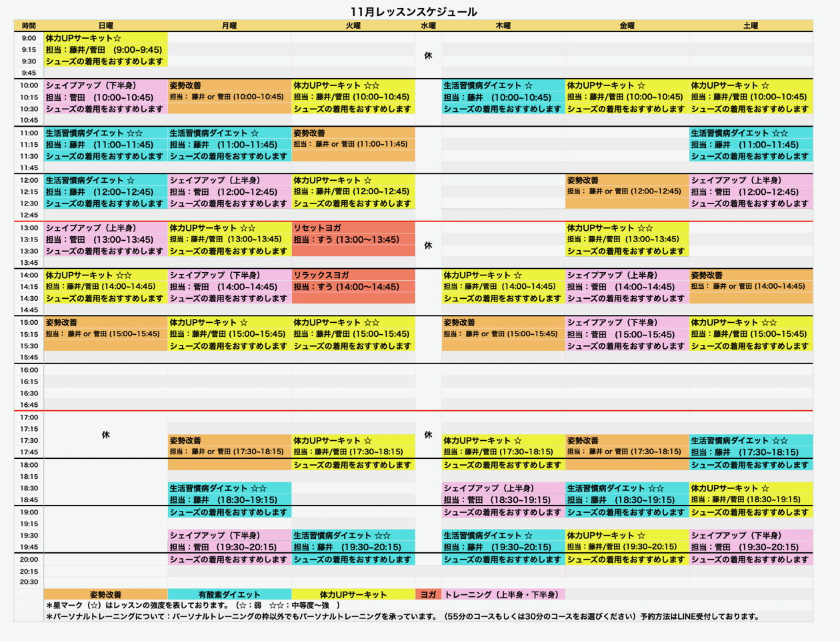
Task: Select the 時間 column header
Action: click(x=29, y=25)
